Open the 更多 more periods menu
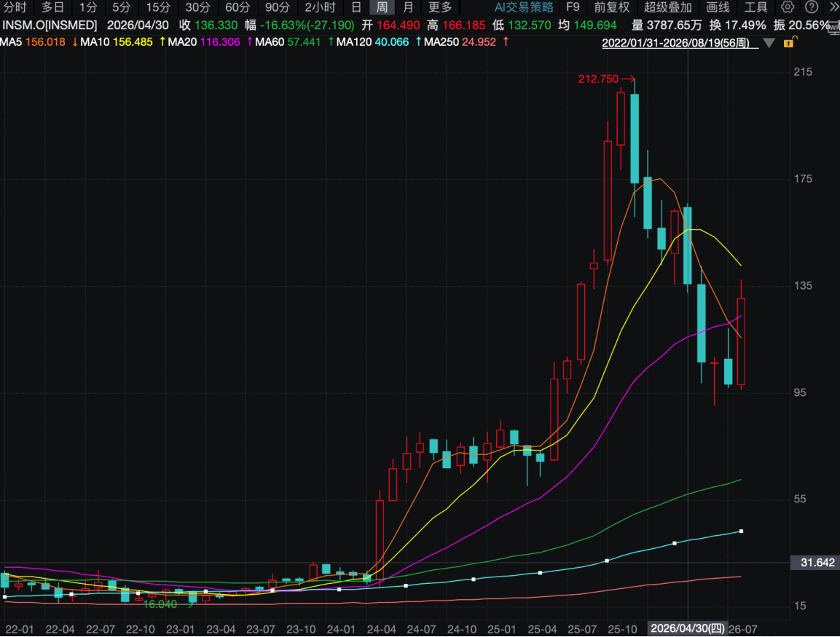Viewport: 840px width, 637px height. [x=440, y=7]
